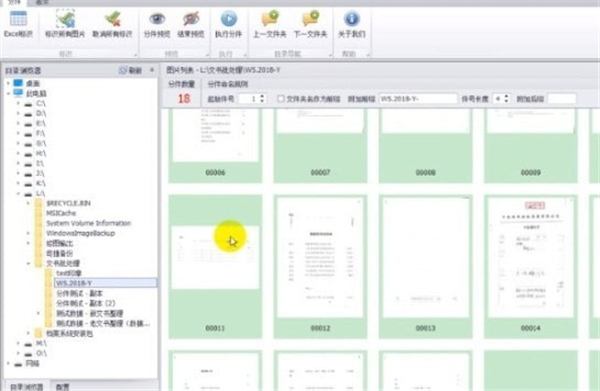Select the O:\ drive in the tree

(x=41, y=353)
